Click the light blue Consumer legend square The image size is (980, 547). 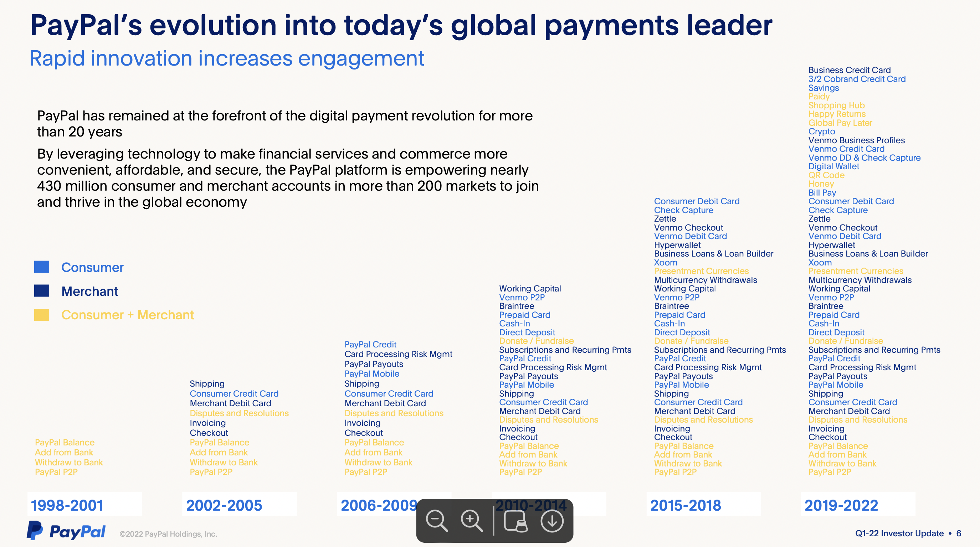[41, 267]
